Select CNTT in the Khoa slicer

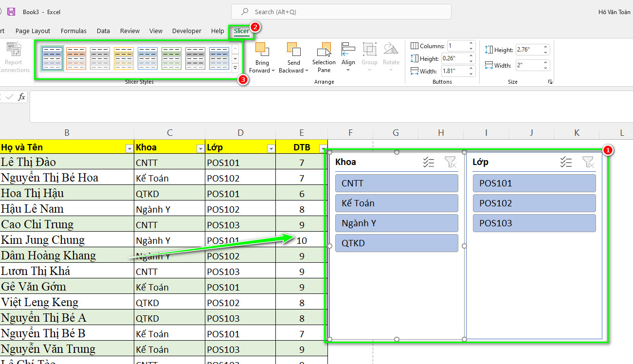(x=397, y=183)
